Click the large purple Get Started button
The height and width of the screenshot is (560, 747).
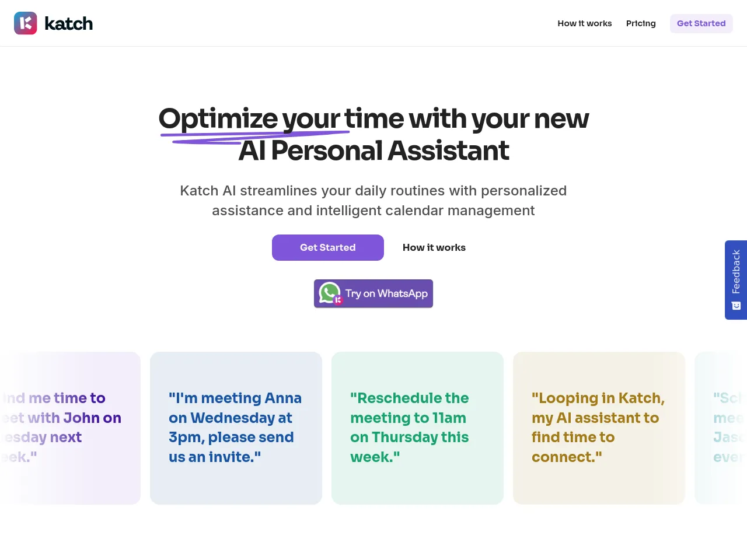[x=327, y=247]
